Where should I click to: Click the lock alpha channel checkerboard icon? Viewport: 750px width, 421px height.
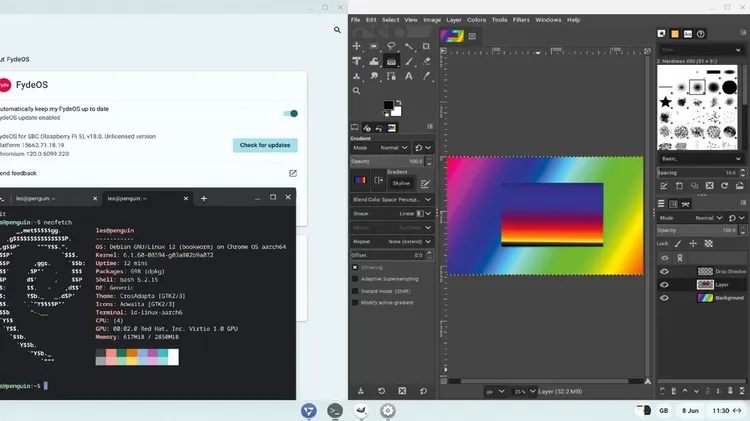pyautogui.click(x=708, y=244)
